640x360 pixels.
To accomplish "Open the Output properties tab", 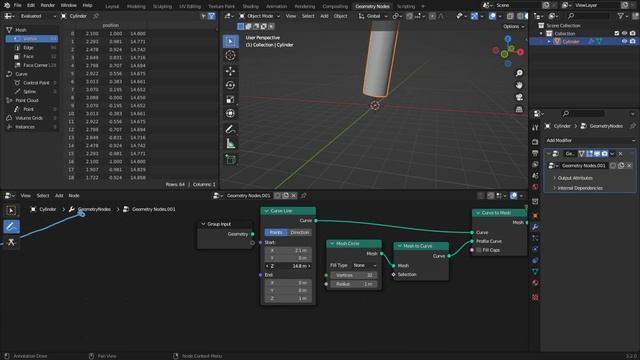I will pyautogui.click(x=535, y=153).
